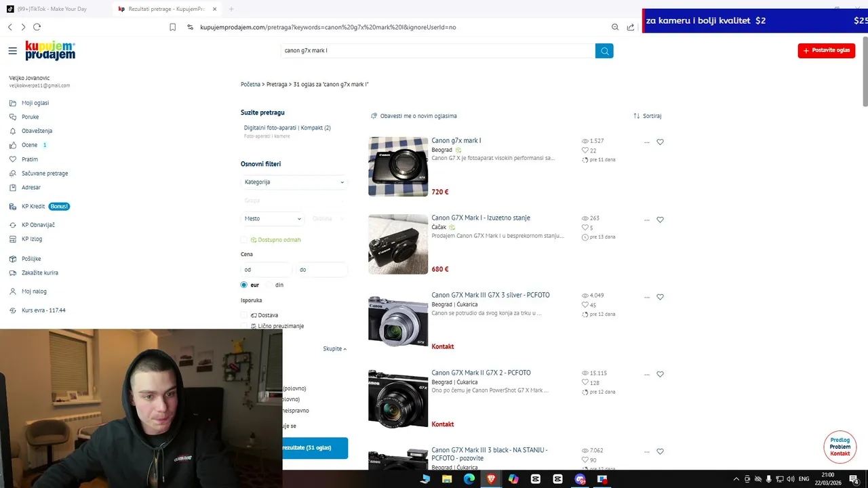Open three-dot menu for Izuzetno stanje ad
Image resolution: width=868 pixels, height=488 pixels.
pyautogui.click(x=647, y=220)
